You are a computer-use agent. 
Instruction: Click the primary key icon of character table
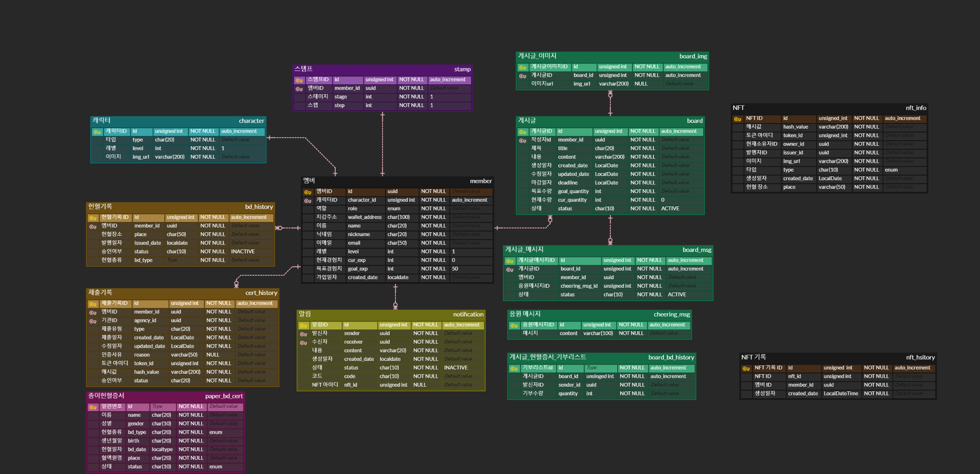coord(97,132)
